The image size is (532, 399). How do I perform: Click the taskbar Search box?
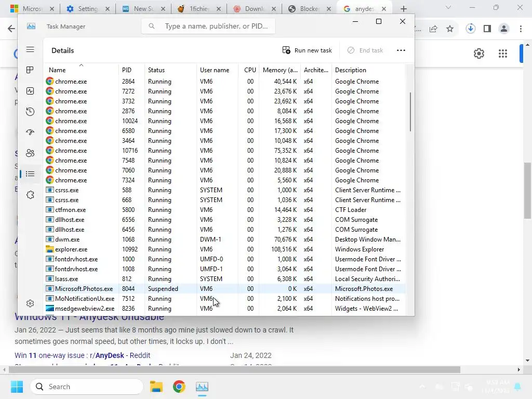tap(87, 387)
